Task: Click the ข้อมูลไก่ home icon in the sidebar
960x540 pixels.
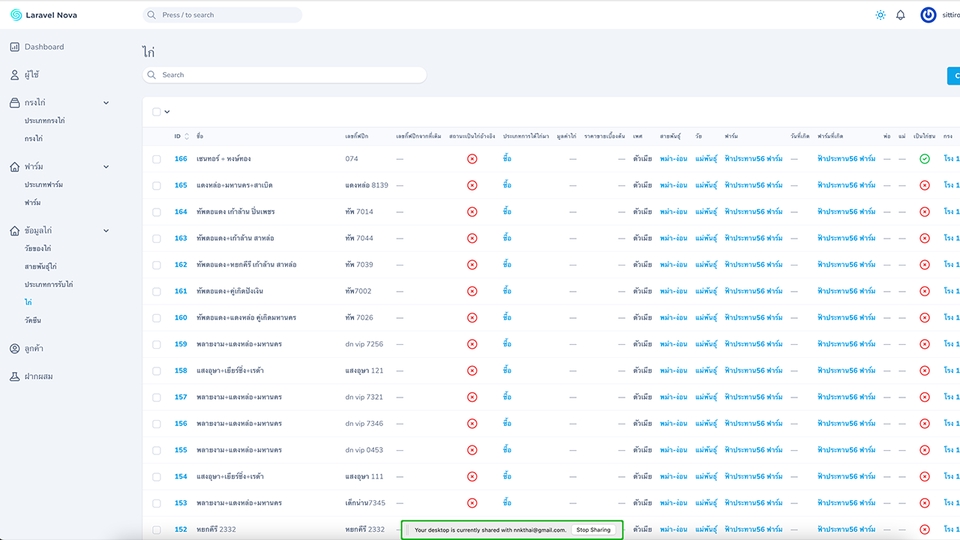Action: point(15,231)
